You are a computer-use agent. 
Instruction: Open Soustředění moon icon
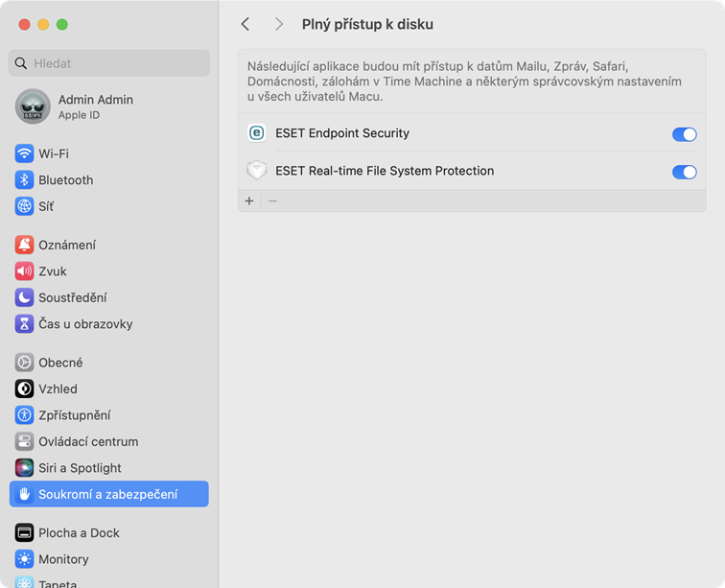click(24, 297)
